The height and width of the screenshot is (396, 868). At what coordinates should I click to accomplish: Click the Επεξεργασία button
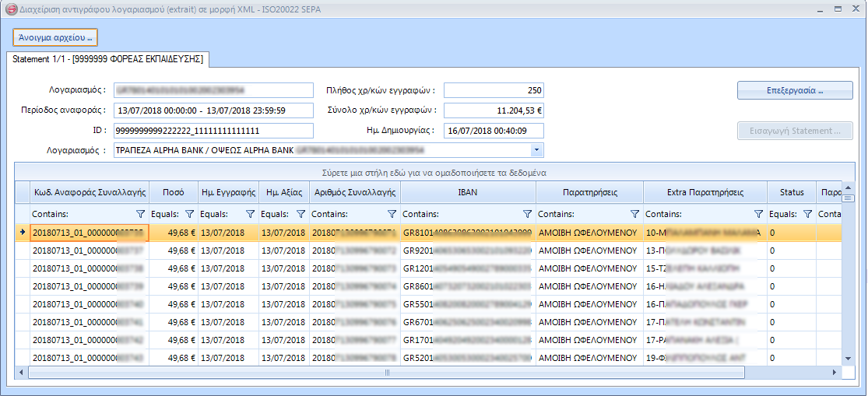795,90
